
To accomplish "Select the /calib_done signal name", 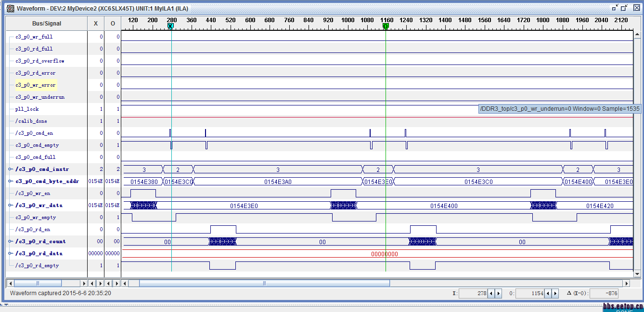I will tap(31, 121).
